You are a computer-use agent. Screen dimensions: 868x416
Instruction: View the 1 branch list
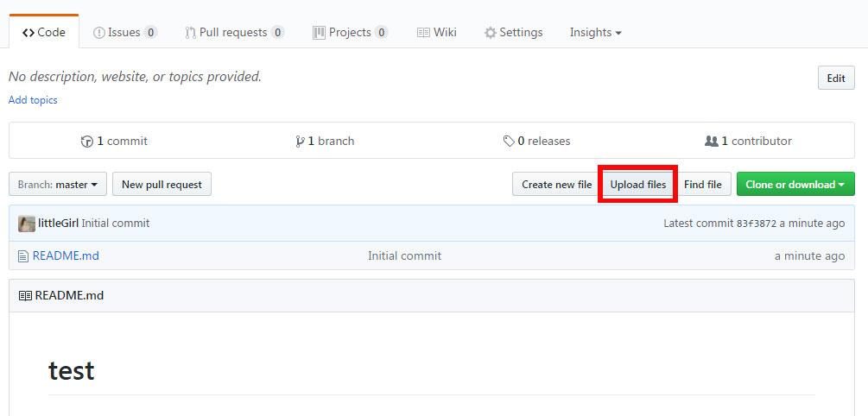(x=325, y=141)
